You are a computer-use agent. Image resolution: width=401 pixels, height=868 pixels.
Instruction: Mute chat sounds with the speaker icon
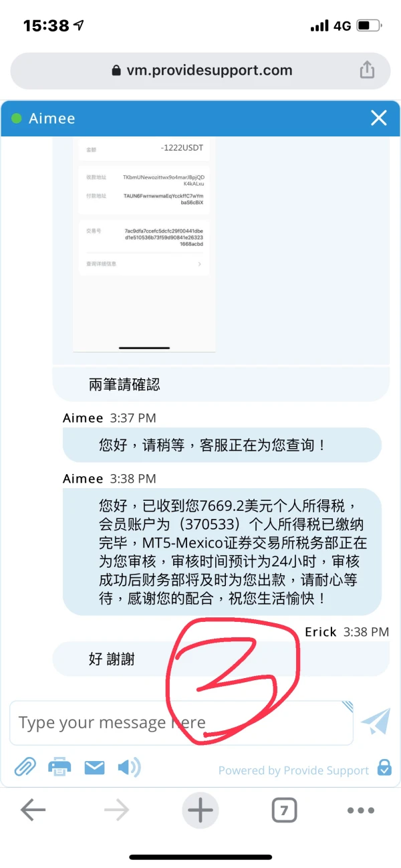point(129,767)
